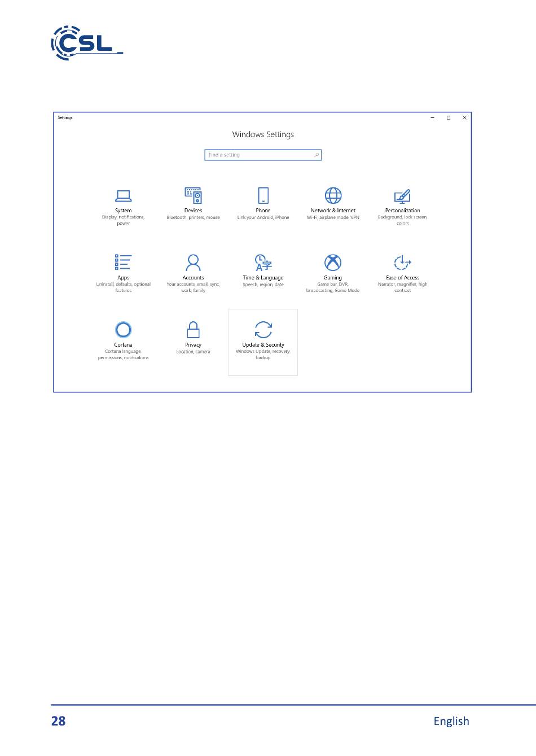536x756 pixels.
Task: Open the Devices keyboard and speaker icon
Action: click(x=193, y=195)
